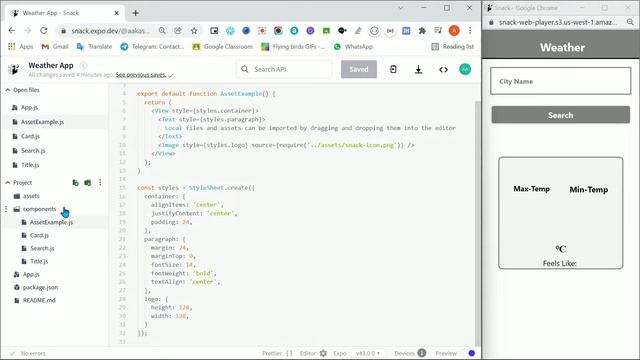640x360 pixels.
Task: Share this page icon in address bar
Action: tap(178, 31)
